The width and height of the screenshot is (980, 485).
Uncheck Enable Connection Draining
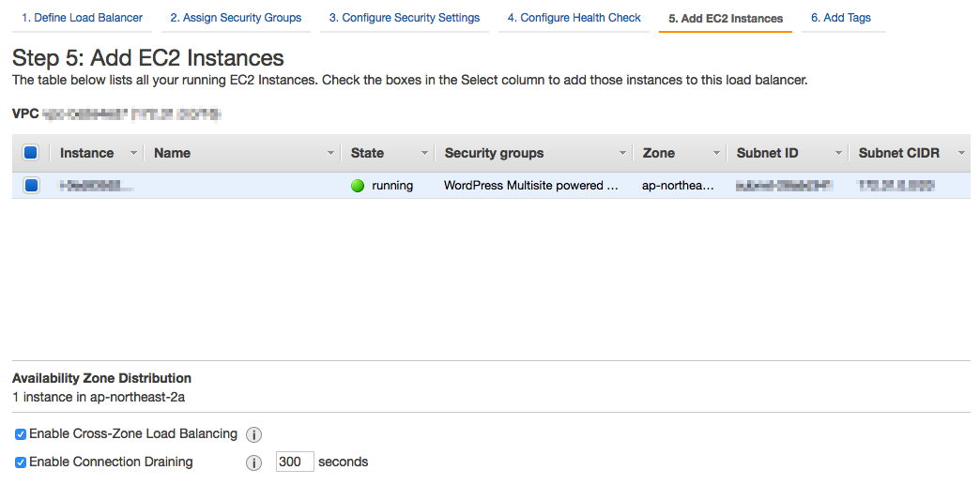pyautogui.click(x=21, y=462)
